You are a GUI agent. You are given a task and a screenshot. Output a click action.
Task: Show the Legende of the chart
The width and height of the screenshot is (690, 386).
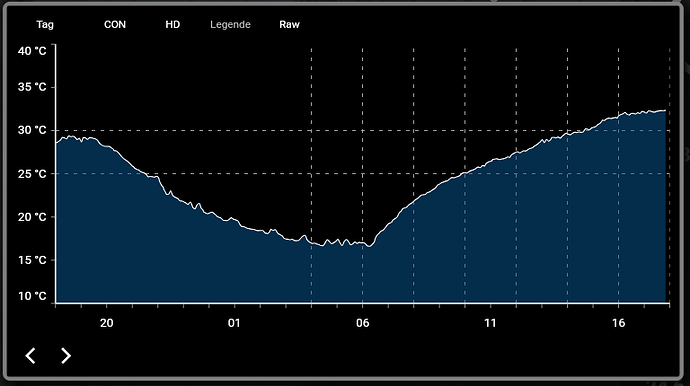pyautogui.click(x=230, y=25)
